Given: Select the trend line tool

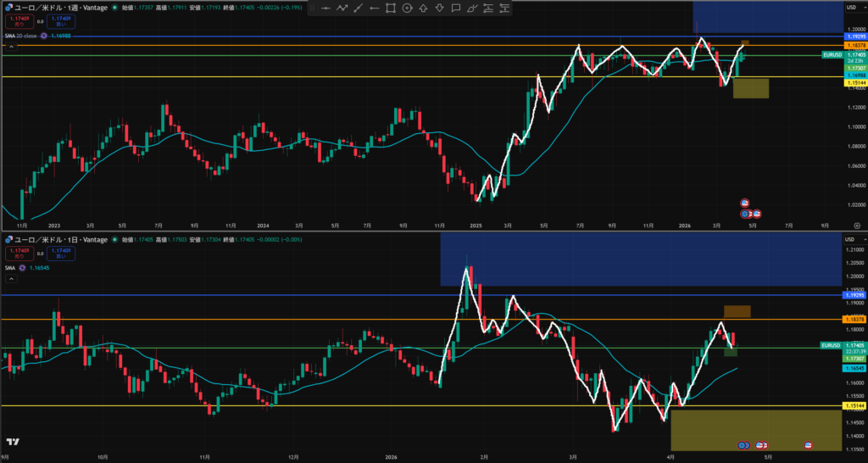Looking at the screenshot, I should (359, 8).
